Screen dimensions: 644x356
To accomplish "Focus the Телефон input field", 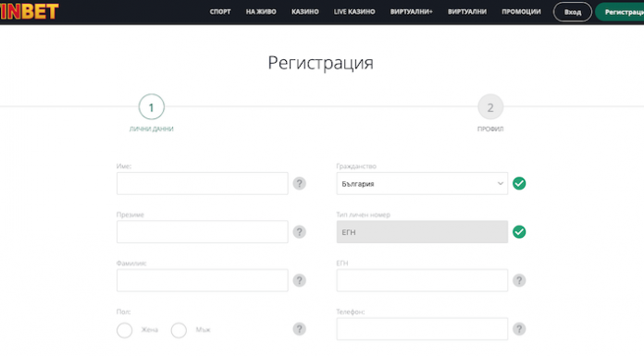I will click(x=422, y=329).
